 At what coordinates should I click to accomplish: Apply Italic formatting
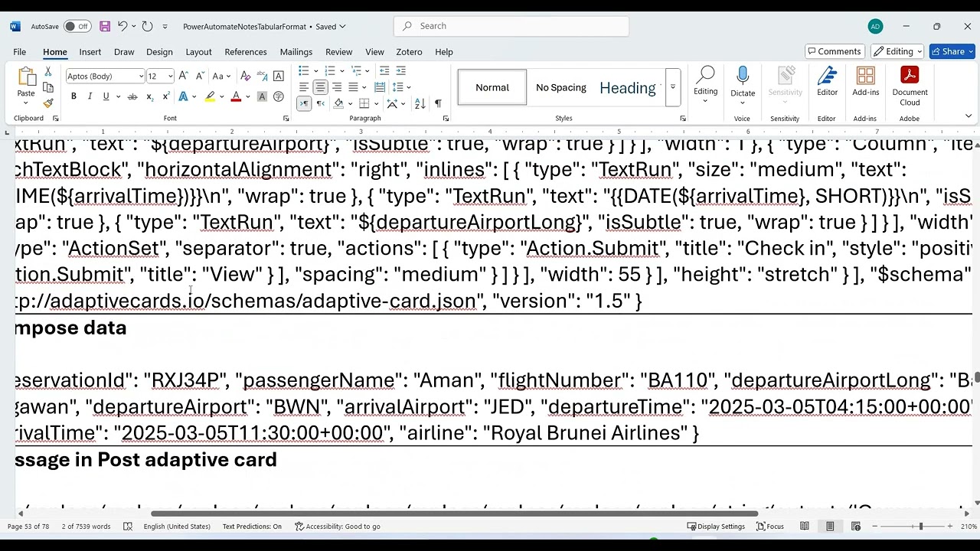point(90,96)
